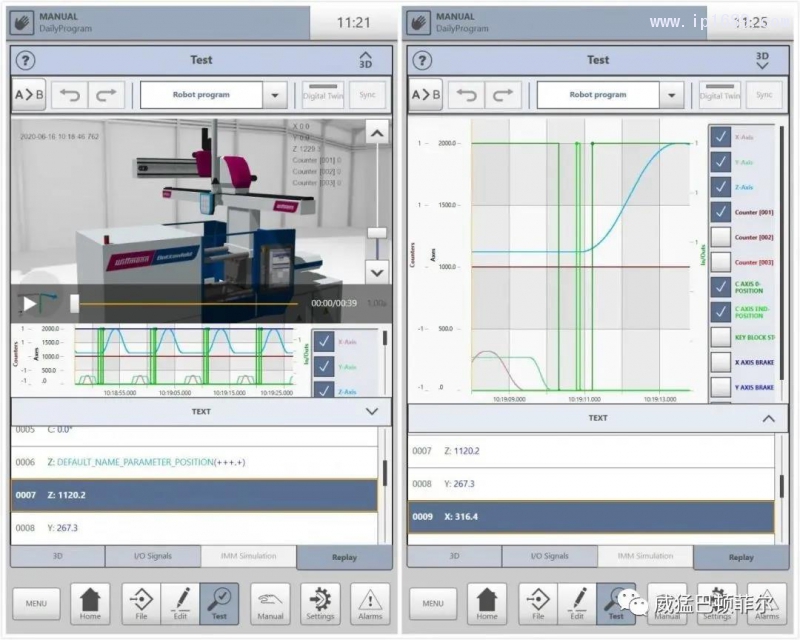Open the File icon in the left screen
The height and width of the screenshot is (640, 800).
point(142,603)
